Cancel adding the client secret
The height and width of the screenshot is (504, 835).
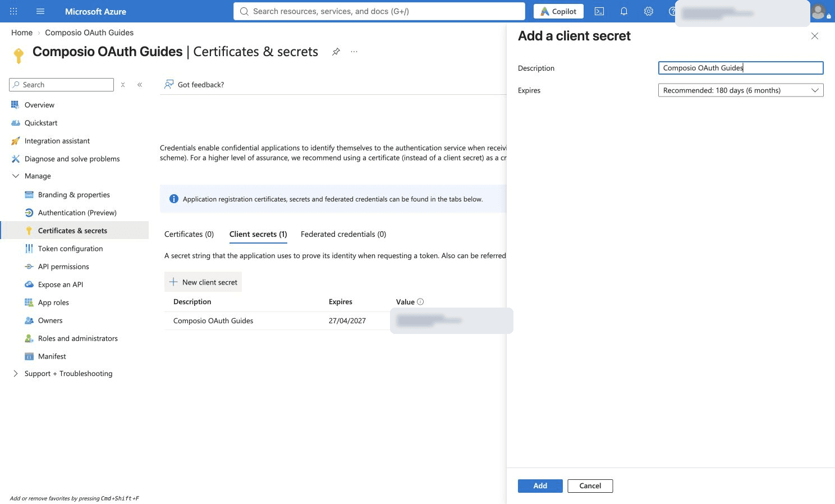point(590,486)
